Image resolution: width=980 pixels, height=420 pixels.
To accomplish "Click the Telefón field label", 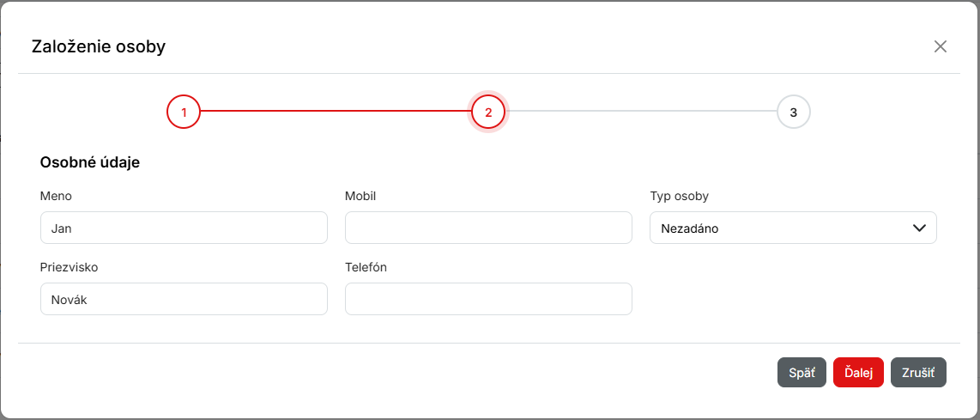I will click(366, 267).
